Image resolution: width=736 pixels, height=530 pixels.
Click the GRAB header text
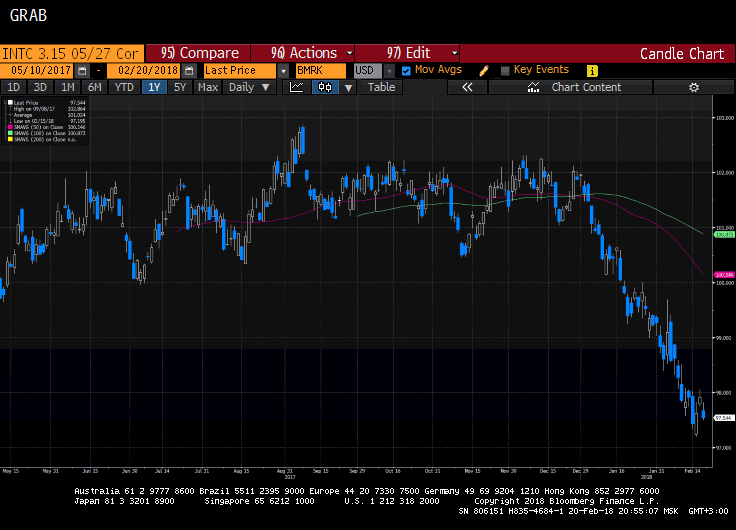[28, 15]
